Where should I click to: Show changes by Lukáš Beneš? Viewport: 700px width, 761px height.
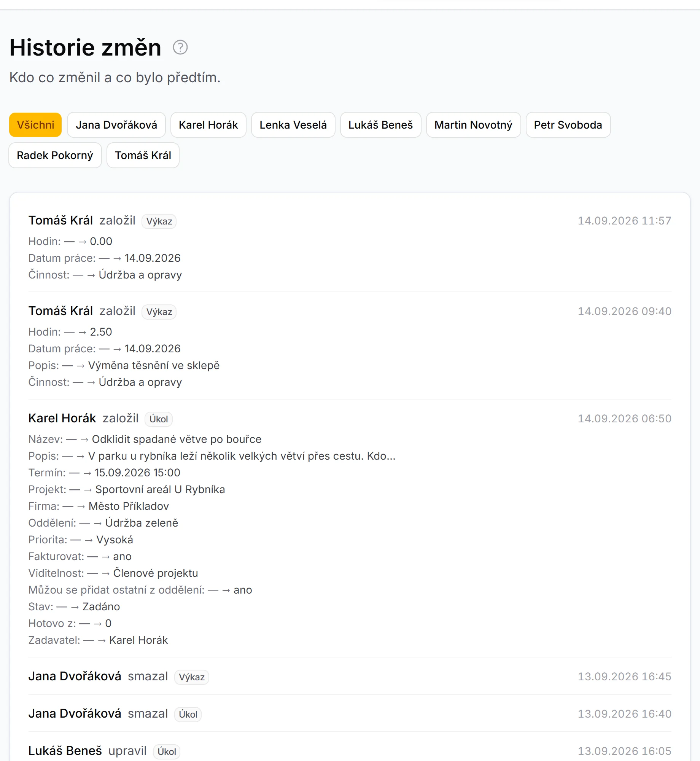381,125
